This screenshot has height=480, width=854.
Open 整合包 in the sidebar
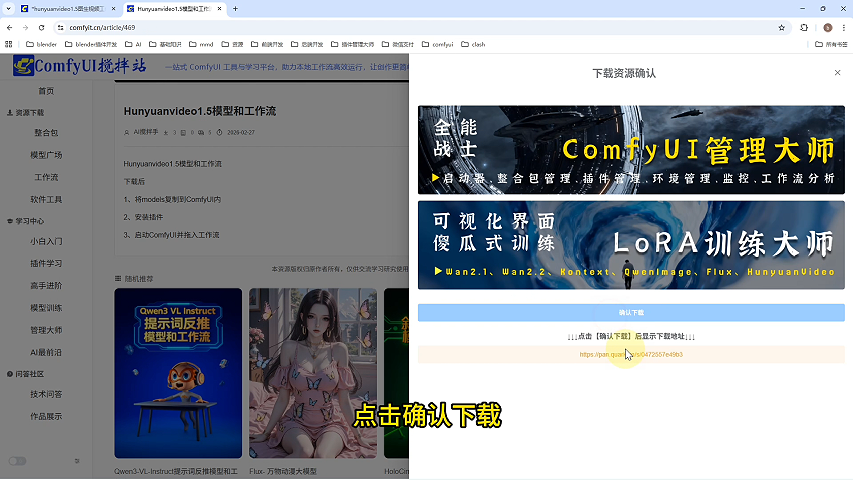coord(46,133)
